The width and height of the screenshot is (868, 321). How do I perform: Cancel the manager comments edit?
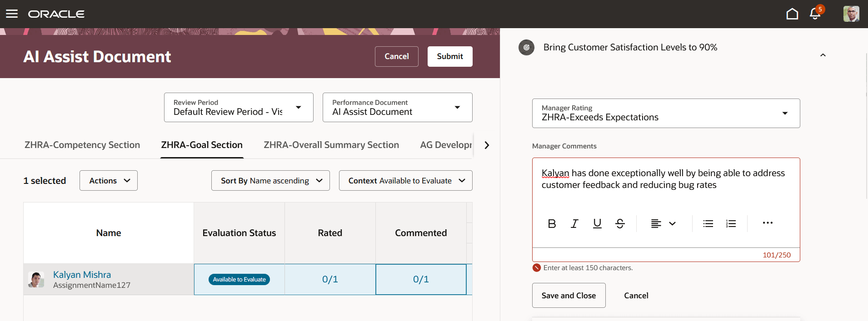tap(636, 295)
